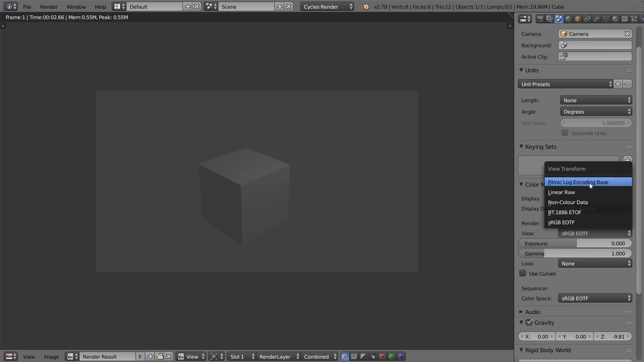Open the Modifiers wrench tab
This screenshot has height=362, width=644.
[596, 19]
